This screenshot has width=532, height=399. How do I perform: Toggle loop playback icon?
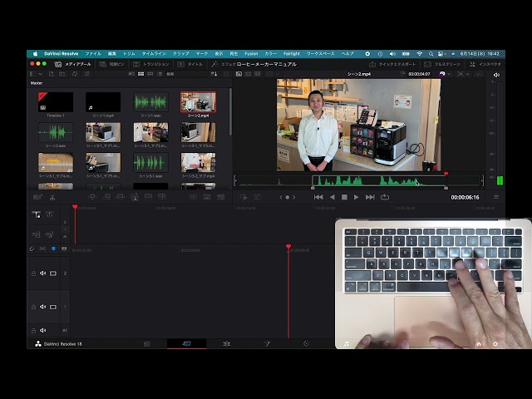point(384,197)
